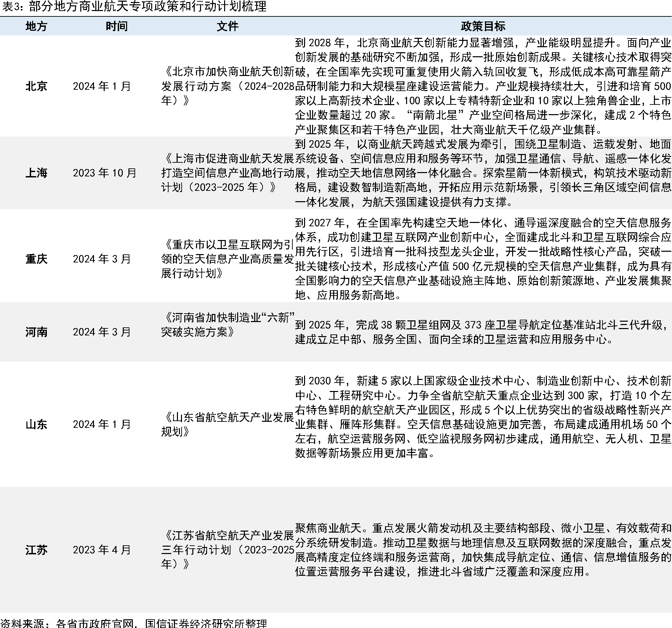672x628 pixels.
Task: Click the document '《山东省航空航天产业发展规划》'
Action: tap(228, 424)
